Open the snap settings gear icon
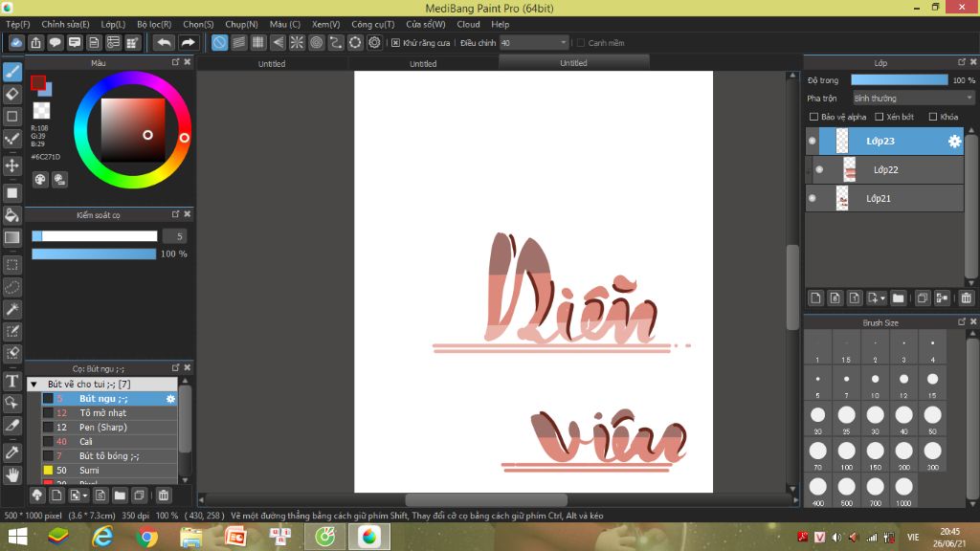The image size is (980, 551). point(374,42)
